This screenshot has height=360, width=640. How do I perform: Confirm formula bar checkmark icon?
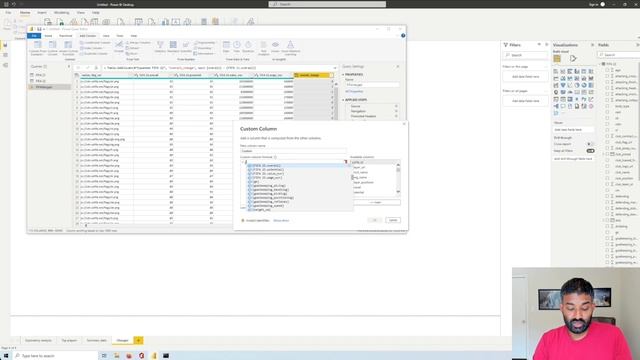pos(87,68)
